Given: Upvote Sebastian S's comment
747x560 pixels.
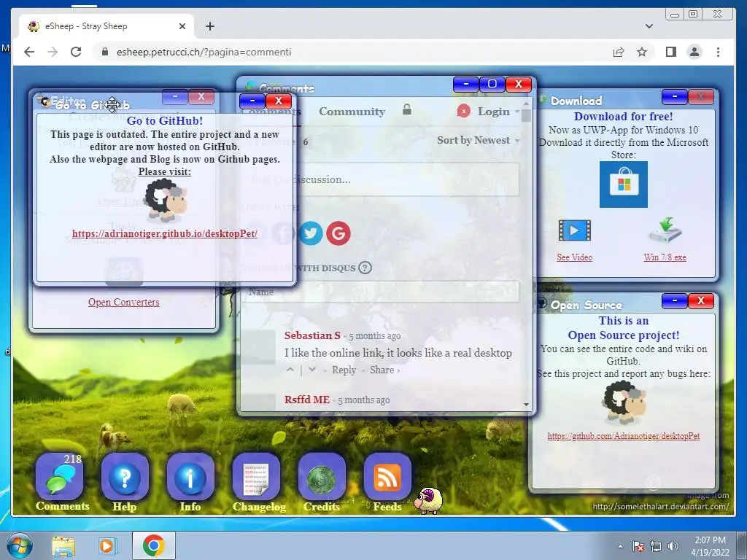Looking at the screenshot, I should 290,370.
